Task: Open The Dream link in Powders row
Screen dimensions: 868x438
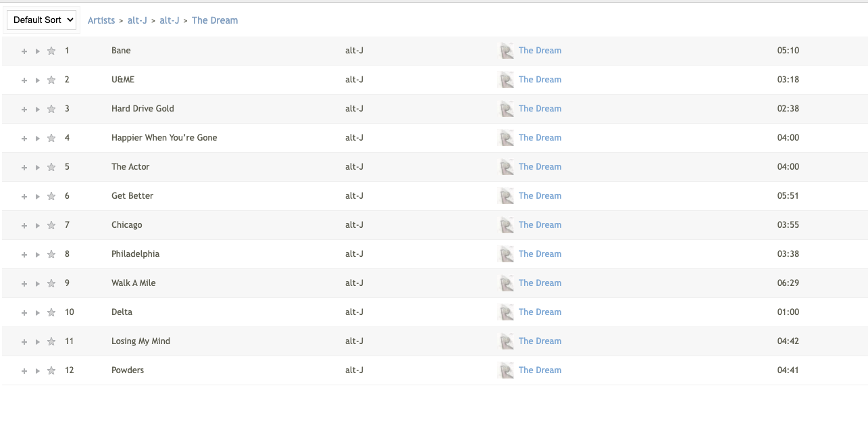Action: (540, 370)
